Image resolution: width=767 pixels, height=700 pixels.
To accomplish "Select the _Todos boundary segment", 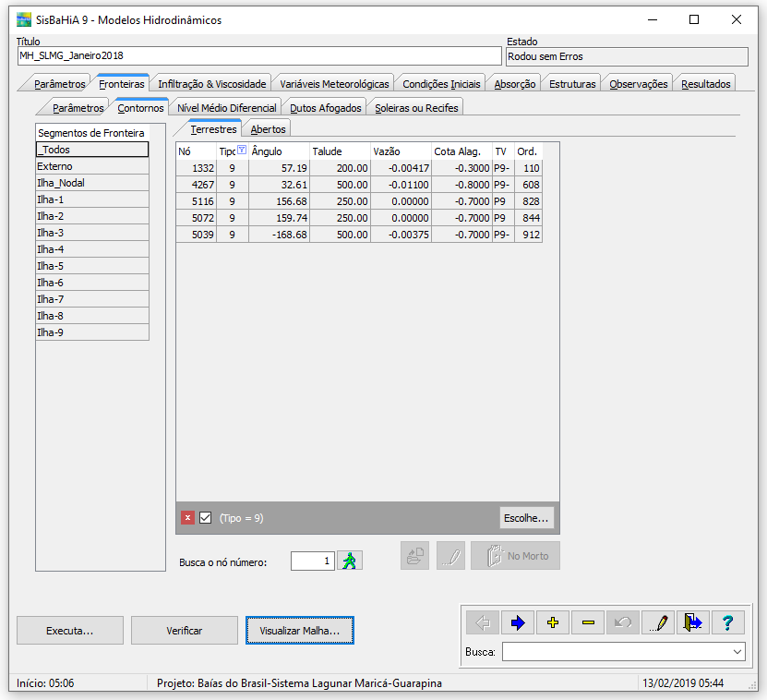I will click(x=92, y=150).
